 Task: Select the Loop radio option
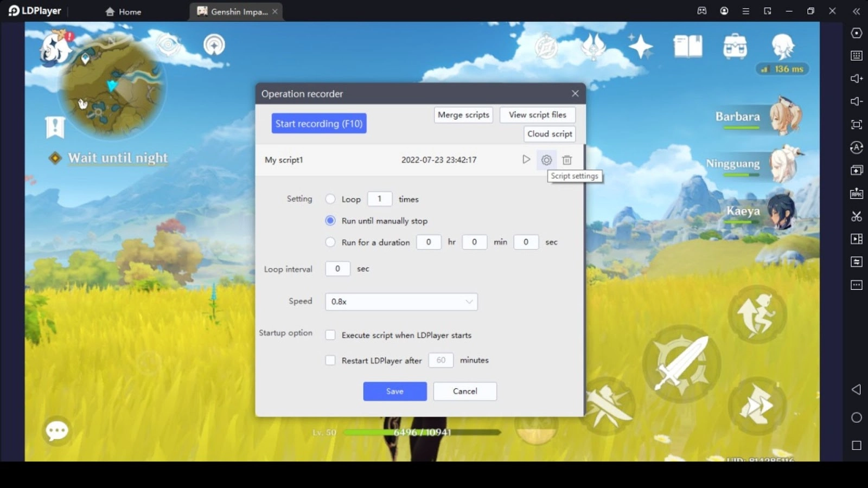click(330, 199)
